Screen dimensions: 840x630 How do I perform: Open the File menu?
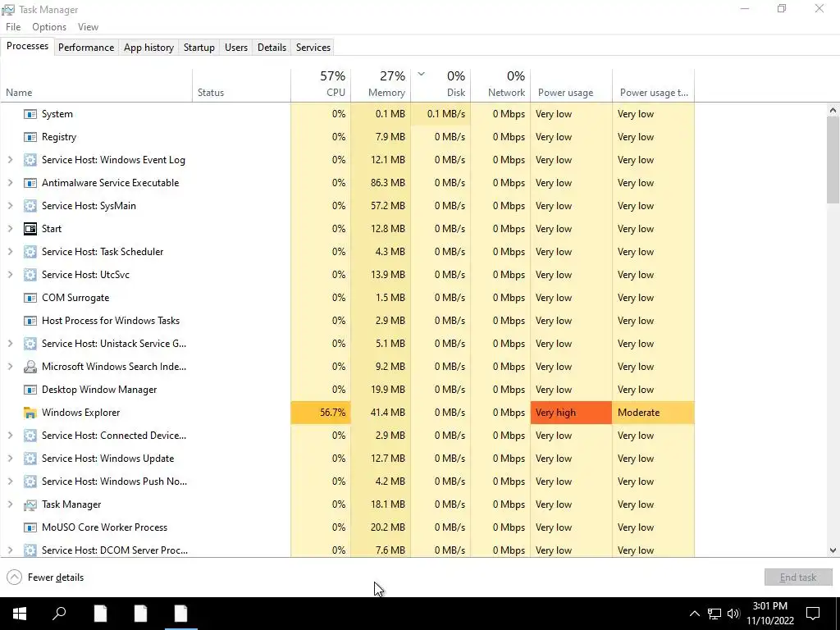tap(13, 27)
